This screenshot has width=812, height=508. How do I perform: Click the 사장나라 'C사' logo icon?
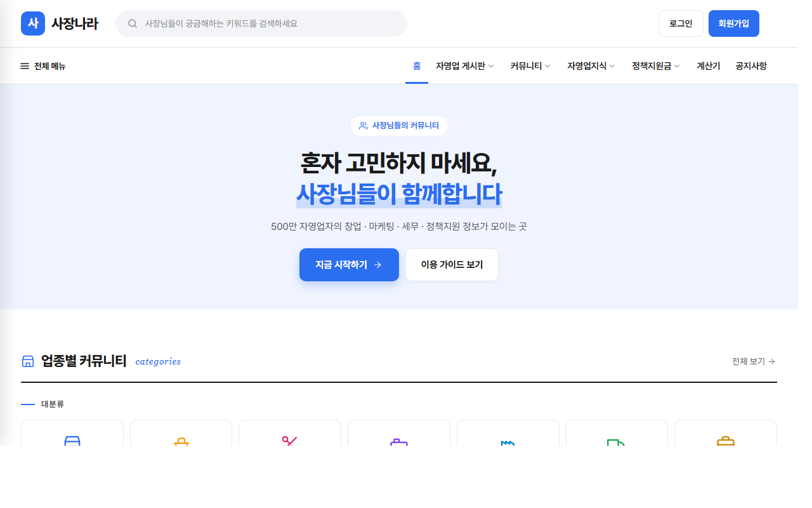[32, 23]
